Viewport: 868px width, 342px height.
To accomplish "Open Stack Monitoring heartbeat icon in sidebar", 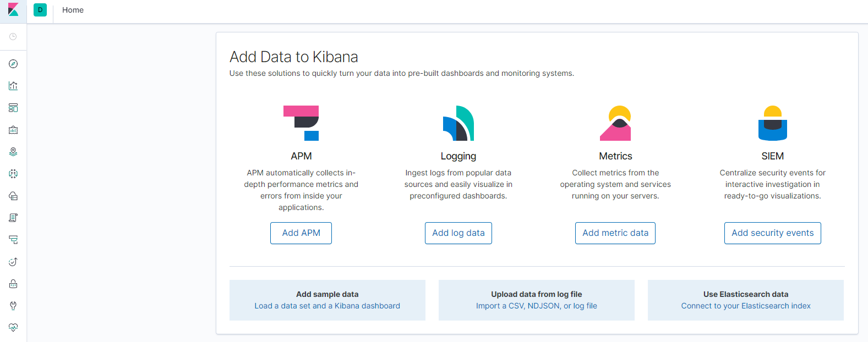I will [x=13, y=328].
